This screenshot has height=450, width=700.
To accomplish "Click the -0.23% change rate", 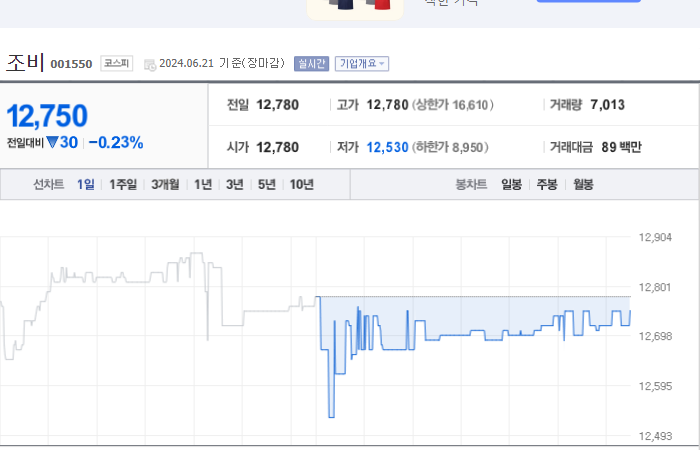I will pos(116,143).
